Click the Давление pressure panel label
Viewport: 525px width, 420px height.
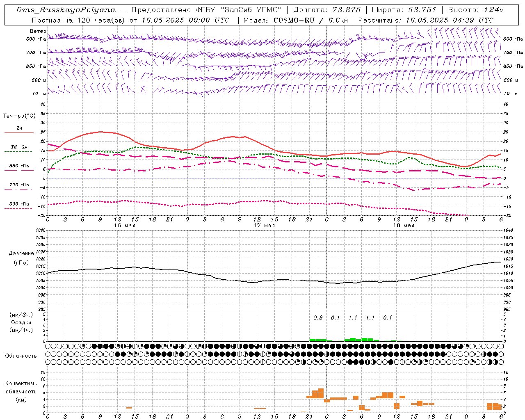pos(21,253)
